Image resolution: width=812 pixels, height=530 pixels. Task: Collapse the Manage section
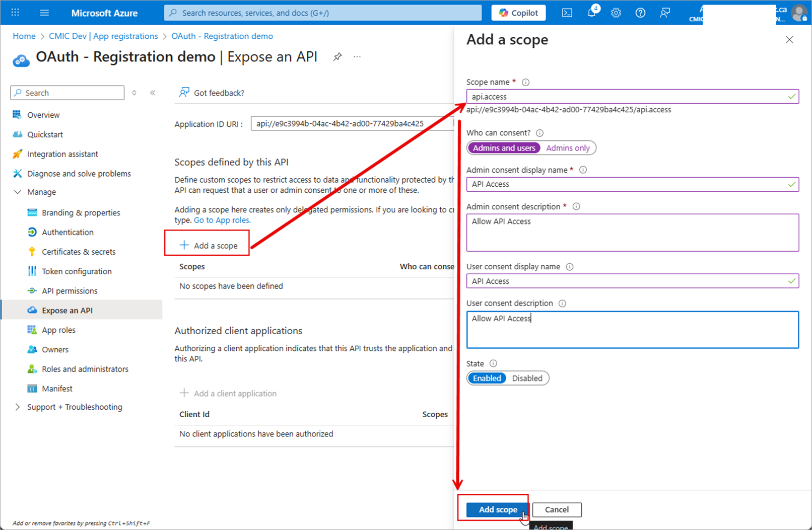(x=18, y=192)
